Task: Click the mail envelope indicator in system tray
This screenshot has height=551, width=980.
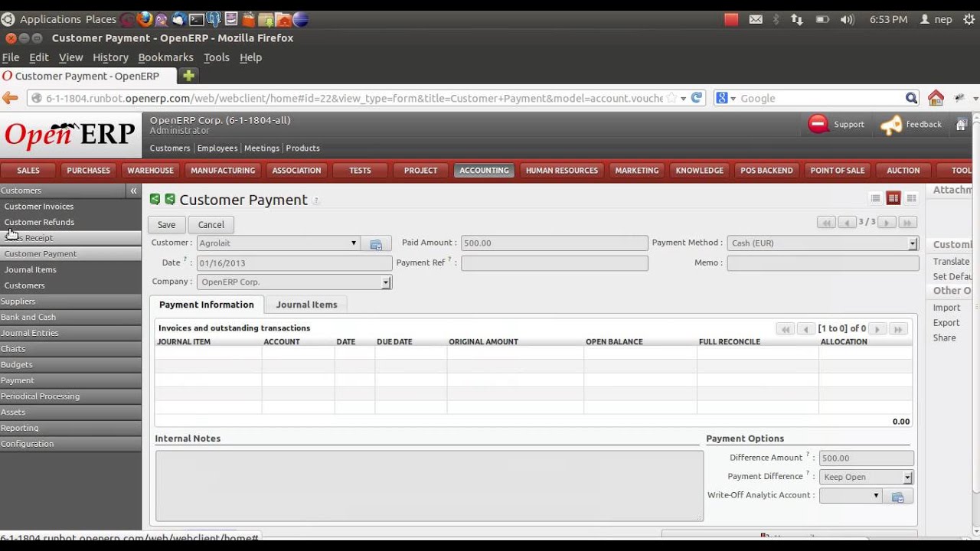Action: (x=756, y=19)
